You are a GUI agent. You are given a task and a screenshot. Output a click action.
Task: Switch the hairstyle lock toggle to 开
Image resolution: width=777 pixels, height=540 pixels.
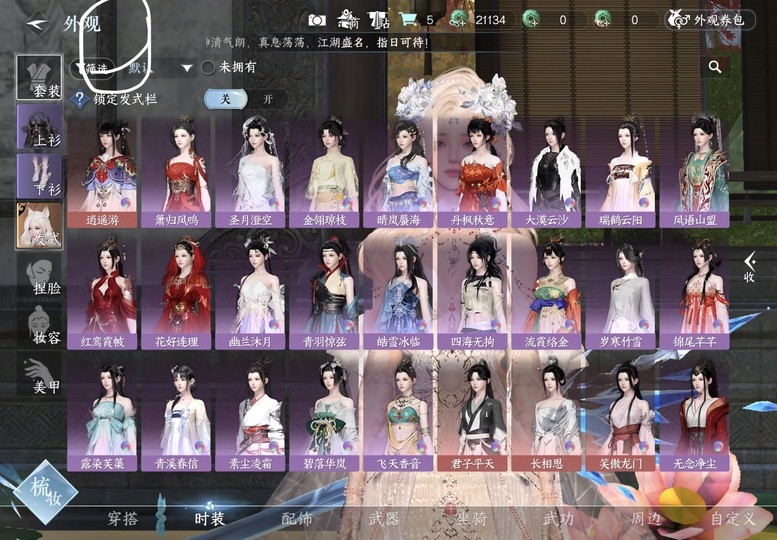click(267, 99)
